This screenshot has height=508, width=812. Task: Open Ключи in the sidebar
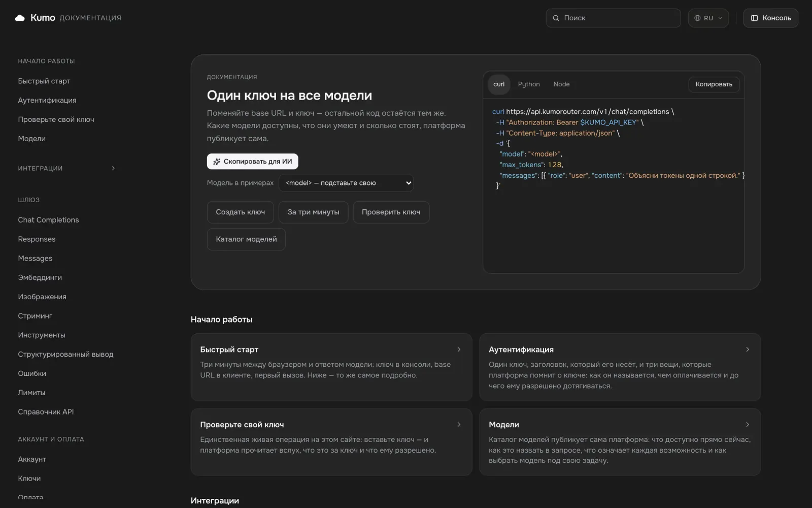[x=29, y=479]
